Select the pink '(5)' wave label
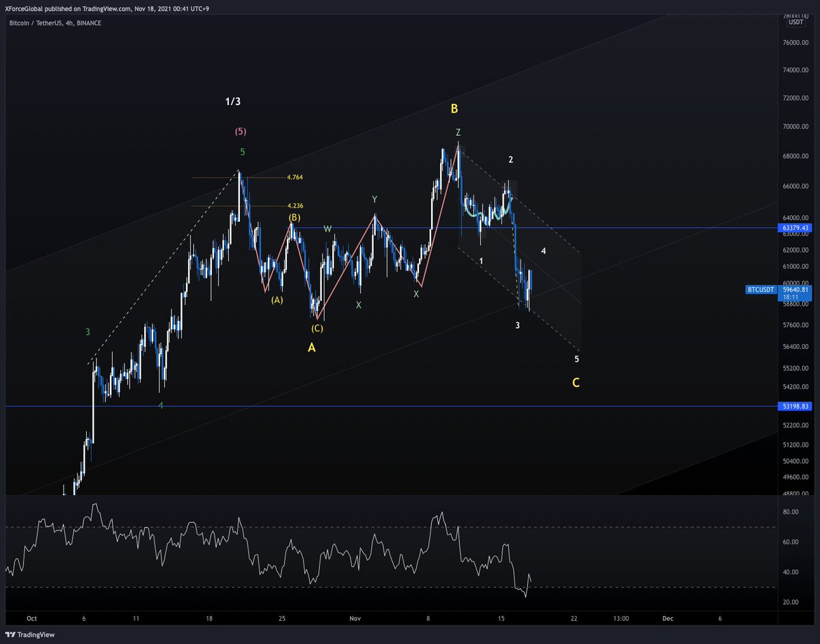This screenshot has width=820, height=644. coord(241,131)
